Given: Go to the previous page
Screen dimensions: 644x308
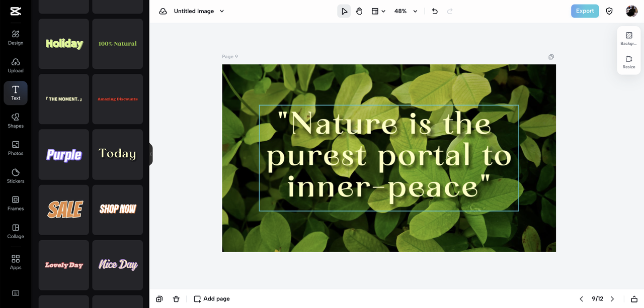Looking at the screenshot, I should pos(582,299).
